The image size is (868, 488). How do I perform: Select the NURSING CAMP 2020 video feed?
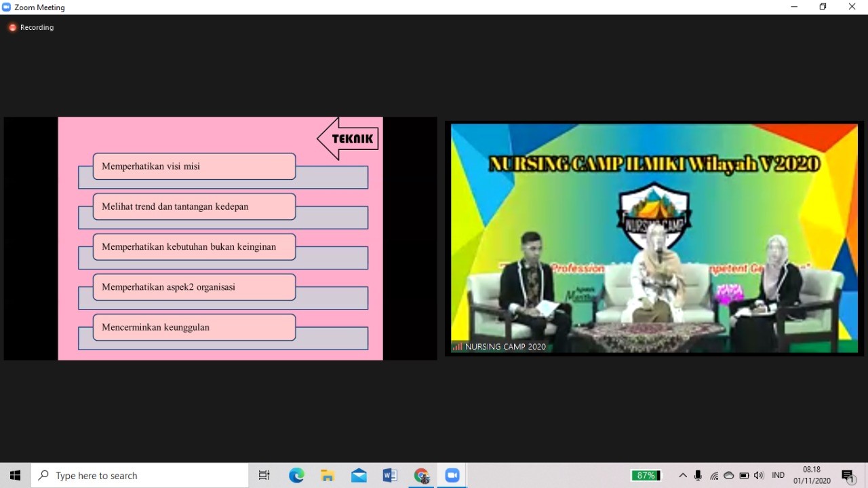pyautogui.click(x=654, y=238)
